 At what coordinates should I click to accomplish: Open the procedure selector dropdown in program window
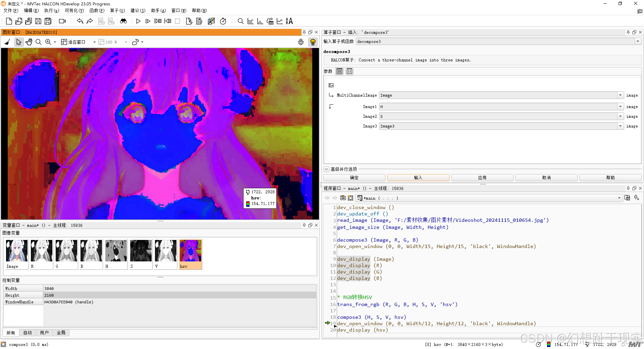pos(619,198)
